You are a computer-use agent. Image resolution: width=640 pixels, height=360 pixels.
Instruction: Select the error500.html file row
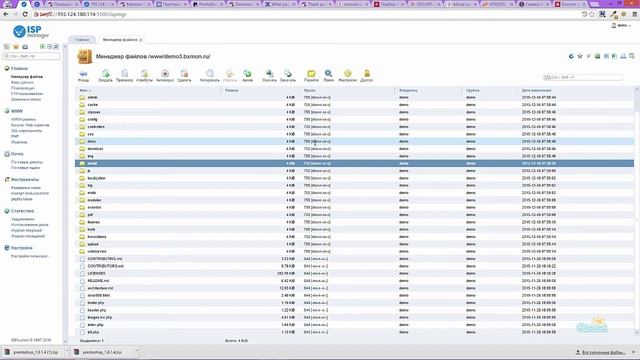354,296
